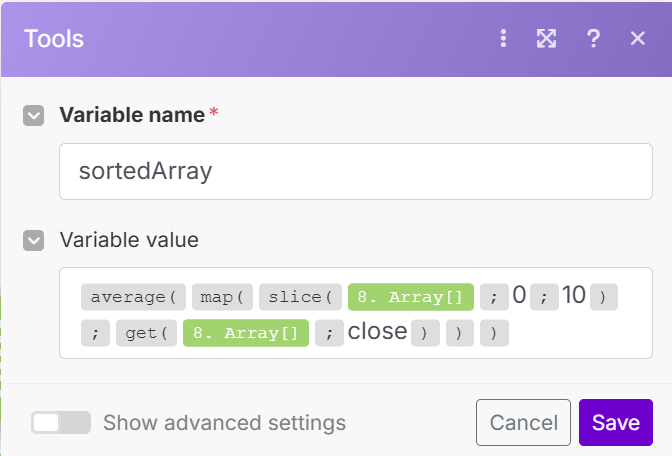Click the 'close' text in formula
Image resolution: width=672 pixels, height=456 pixels.
(377, 332)
